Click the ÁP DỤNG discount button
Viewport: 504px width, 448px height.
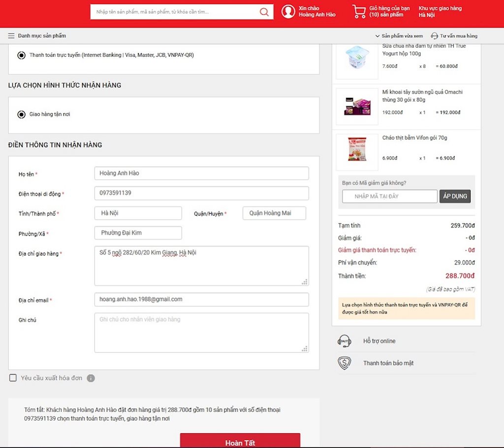455,196
